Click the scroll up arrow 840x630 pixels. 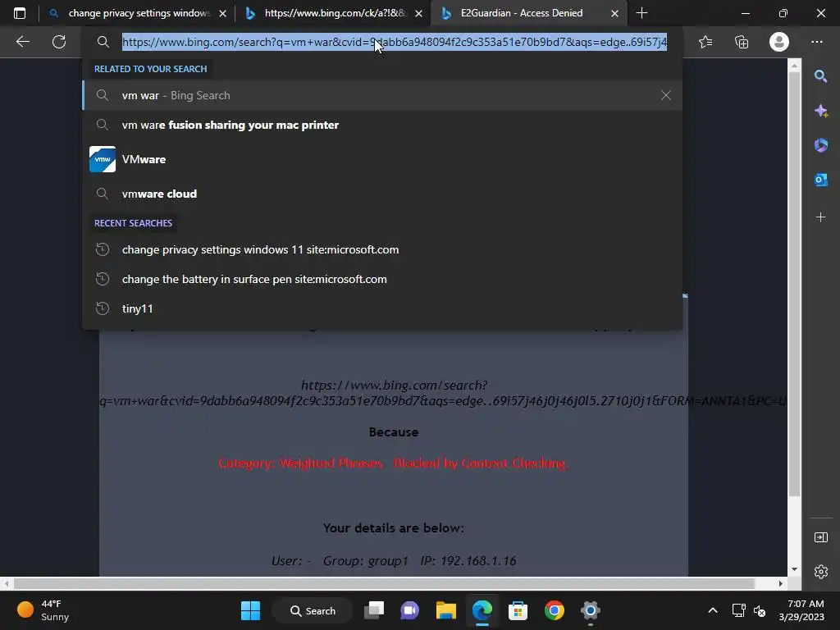click(x=794, y=66)
